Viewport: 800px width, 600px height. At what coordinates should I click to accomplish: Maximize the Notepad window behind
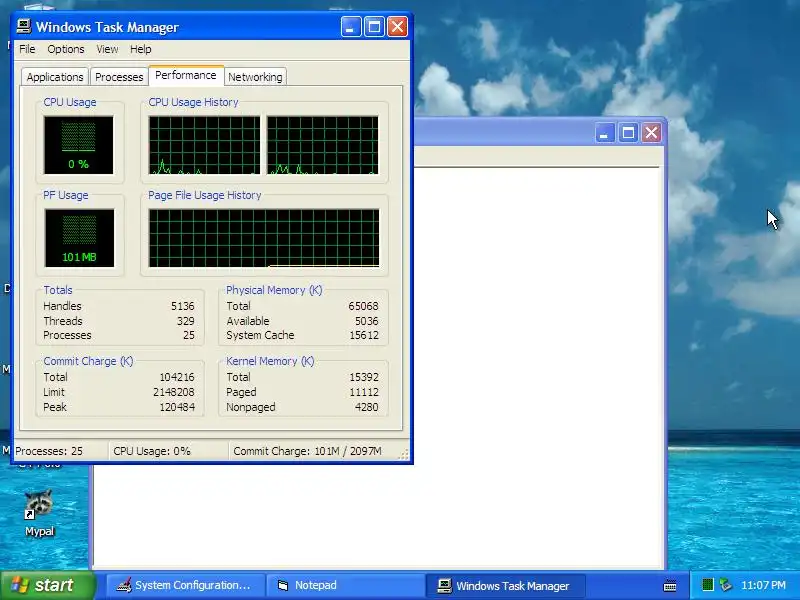point(628,133)
